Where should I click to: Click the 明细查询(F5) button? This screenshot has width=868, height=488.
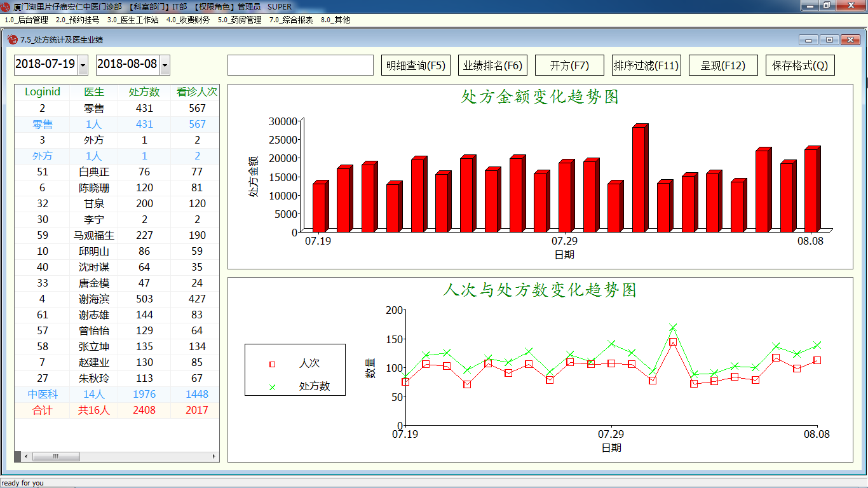[416, 65]
